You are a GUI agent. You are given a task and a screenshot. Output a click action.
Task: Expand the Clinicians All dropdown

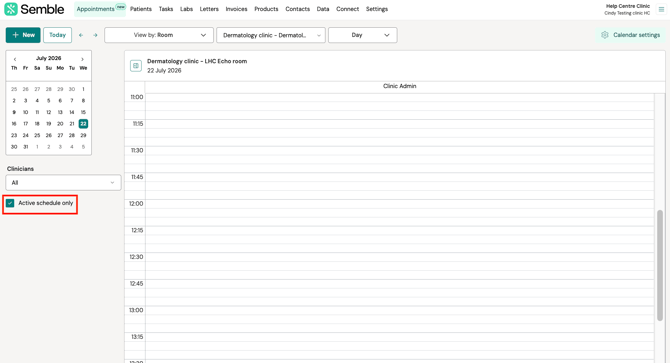63,183
